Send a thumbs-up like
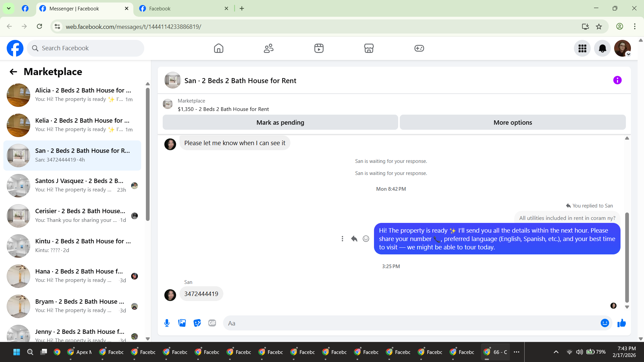644x362 pixels. click(622, 323)
